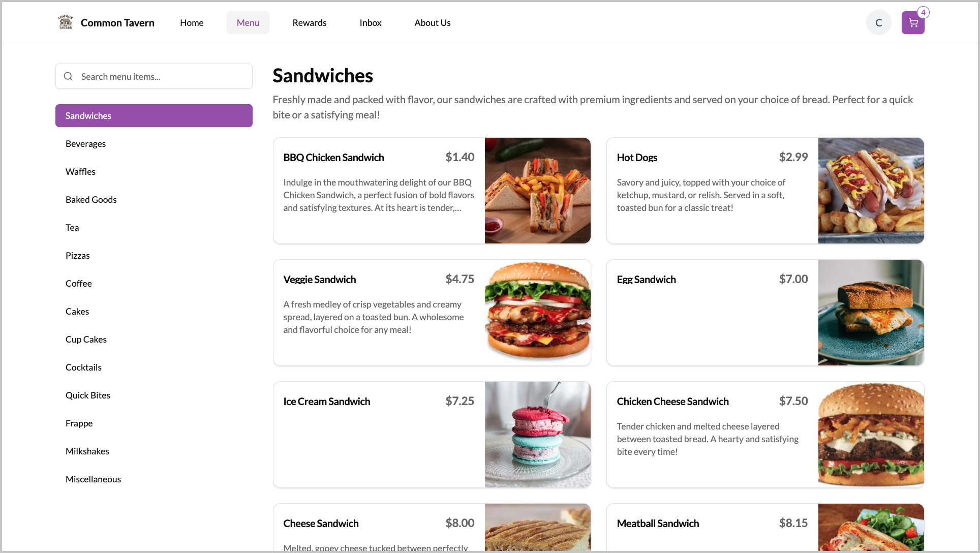This screenshot has height=553, width=980.
Task: Click the Egg Sandwich image
Action: 871,313
